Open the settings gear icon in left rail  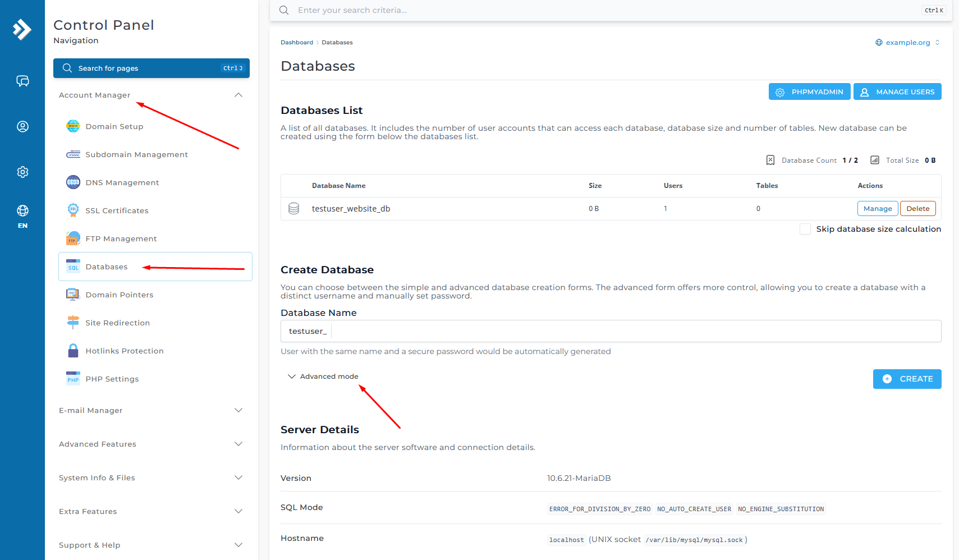click(22, 172)
